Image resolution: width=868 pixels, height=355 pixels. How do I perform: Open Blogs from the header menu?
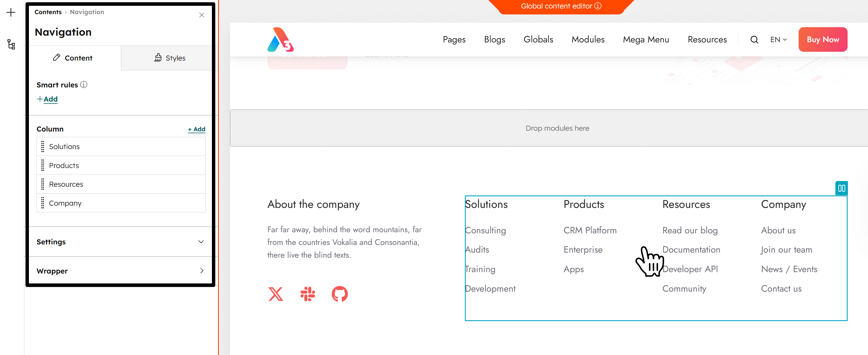[x=494, y=39]
